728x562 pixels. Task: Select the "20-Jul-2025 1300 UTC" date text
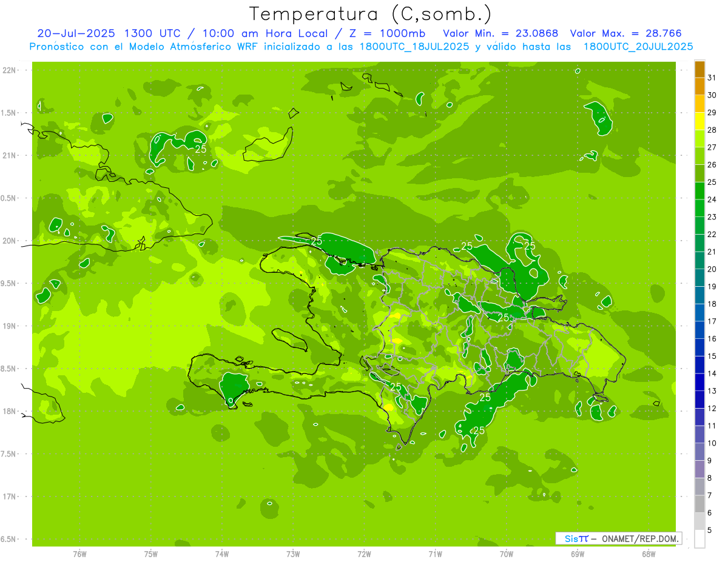click(x=109, y=33)
